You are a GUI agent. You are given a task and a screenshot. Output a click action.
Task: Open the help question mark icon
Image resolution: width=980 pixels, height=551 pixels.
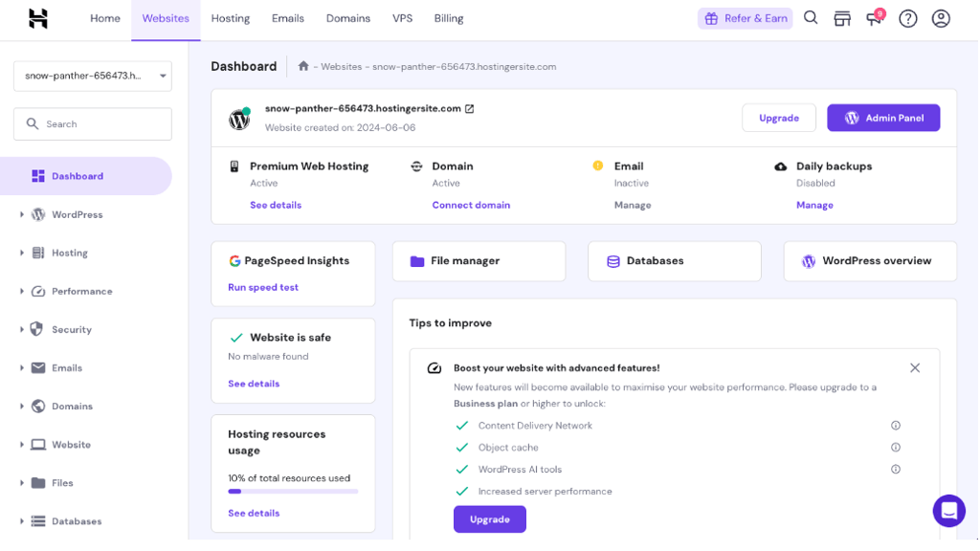pos(907,19)
